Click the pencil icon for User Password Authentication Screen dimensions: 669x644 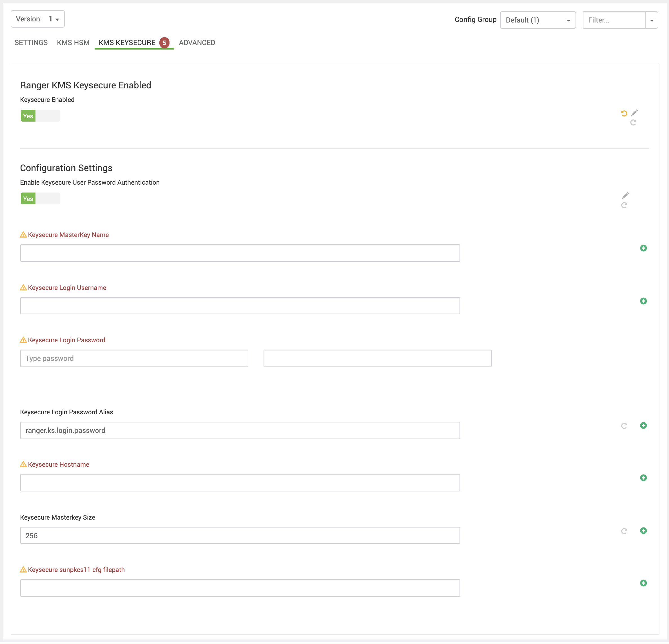[x=625, y=196]
